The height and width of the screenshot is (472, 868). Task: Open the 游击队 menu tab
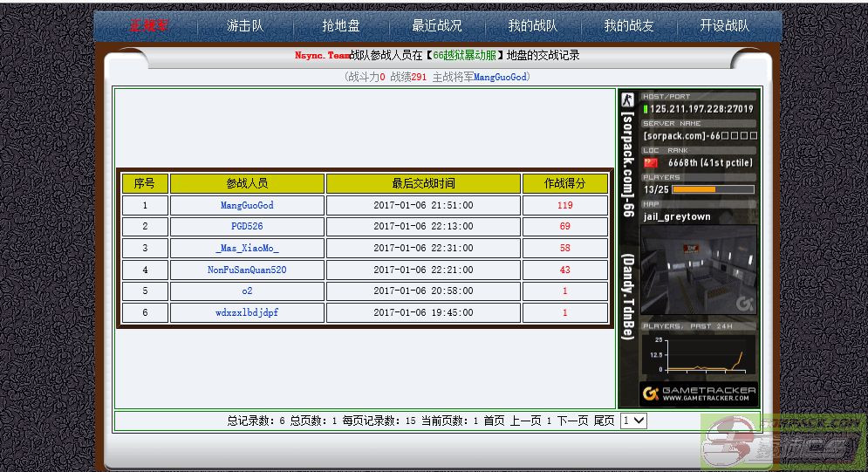coord(244,26)
